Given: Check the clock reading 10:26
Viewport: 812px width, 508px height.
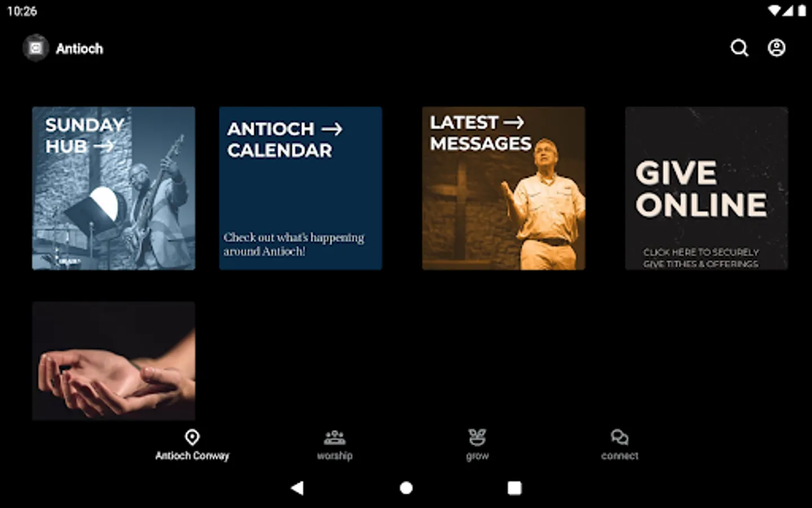Looking at the screenshot, I should pos(22,11).
